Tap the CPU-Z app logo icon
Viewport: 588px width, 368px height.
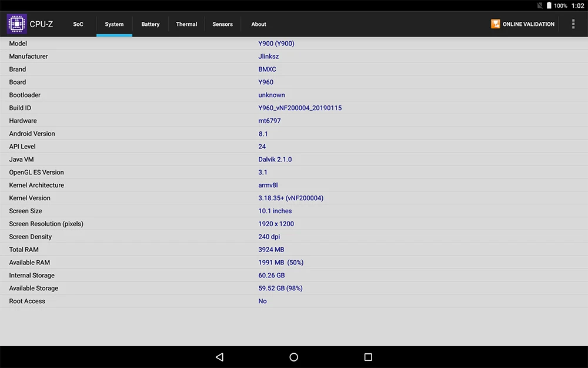coord(17,24)
